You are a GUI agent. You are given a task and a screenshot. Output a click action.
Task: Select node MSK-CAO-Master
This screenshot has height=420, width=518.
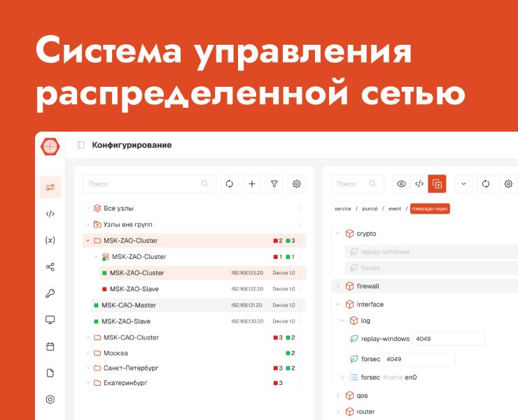point(198,305)
